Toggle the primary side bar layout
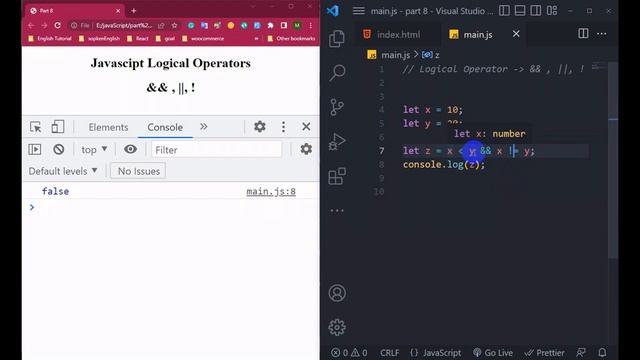Viewport: 640px width, 360px height. pyautogui.click(x=504, y=11)
